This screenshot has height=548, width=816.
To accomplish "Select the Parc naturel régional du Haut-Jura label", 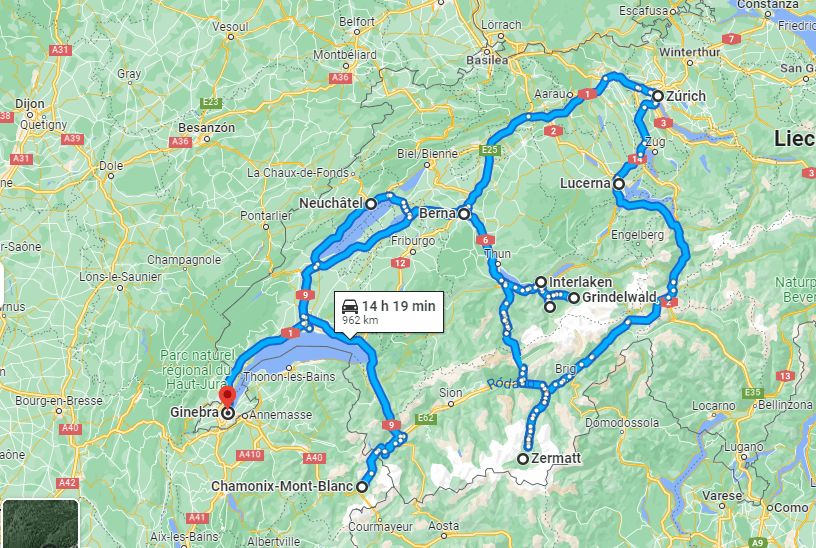I will pyautogui.click(x=198, y=369).
